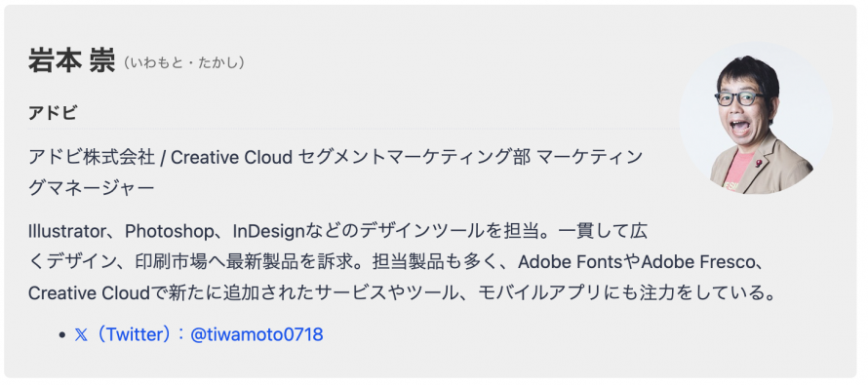Click the word InDesign in the bio
Viewport: 868px width, 385px height.
pyautogui.click(x=268, y=231)
